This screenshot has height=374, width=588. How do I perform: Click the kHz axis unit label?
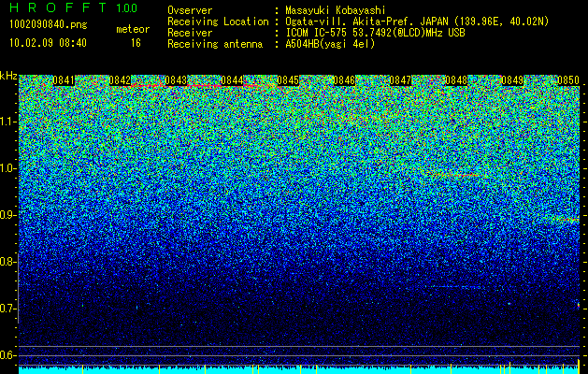point(8,77)
